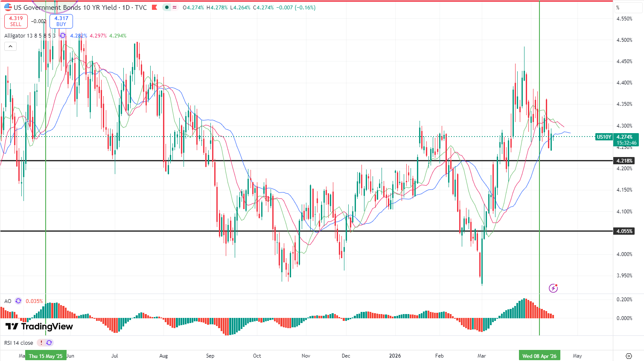This screenshot has height=361, width=644.
Task: Click the Alligator indicator refresh icon
Action: [x=63, y=36]
